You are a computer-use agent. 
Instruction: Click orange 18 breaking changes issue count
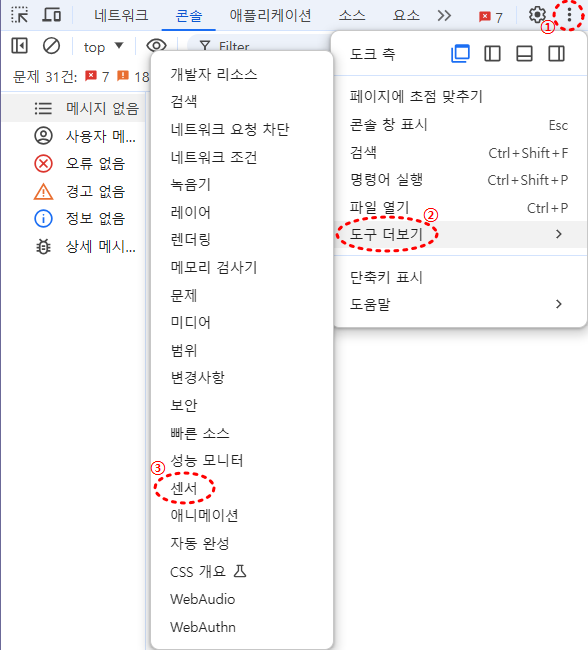point(133,76)
